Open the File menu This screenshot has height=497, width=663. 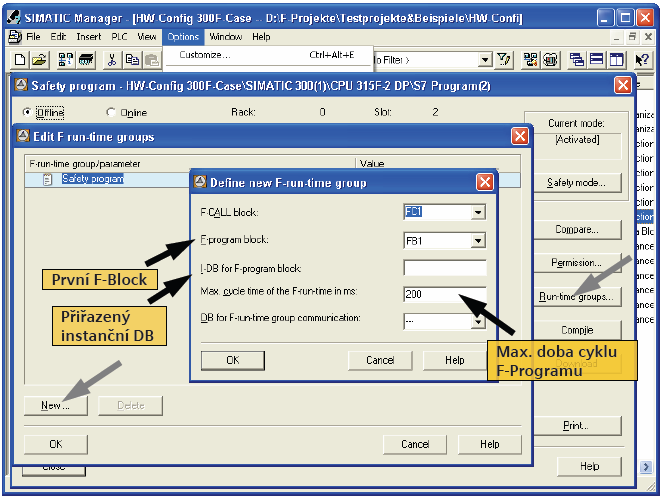pyautogui.click(x=33, y=37)
